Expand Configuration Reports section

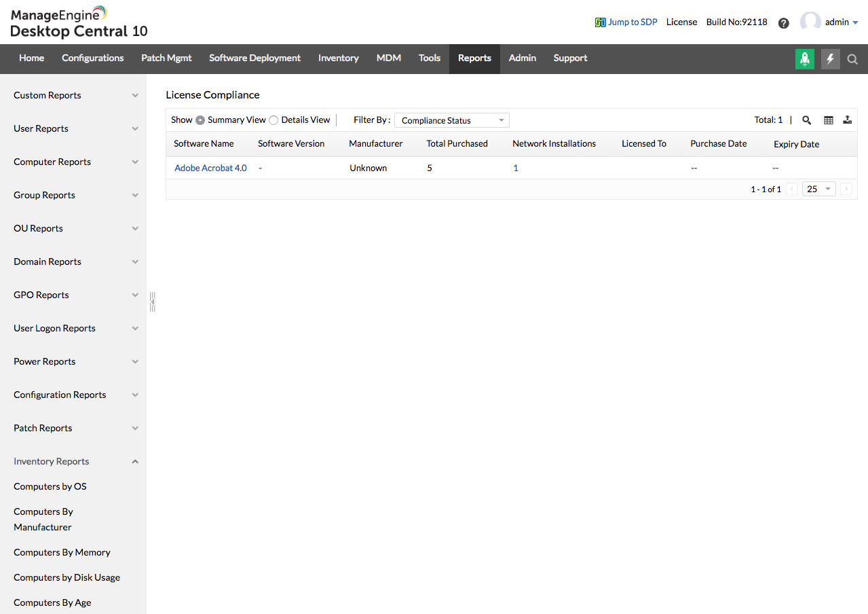[73, 395]
